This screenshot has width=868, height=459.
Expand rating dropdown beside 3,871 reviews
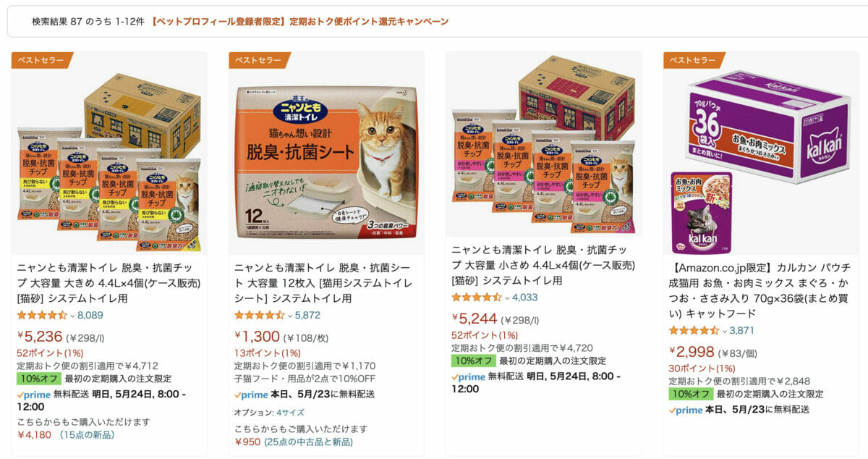click(725, 331)
